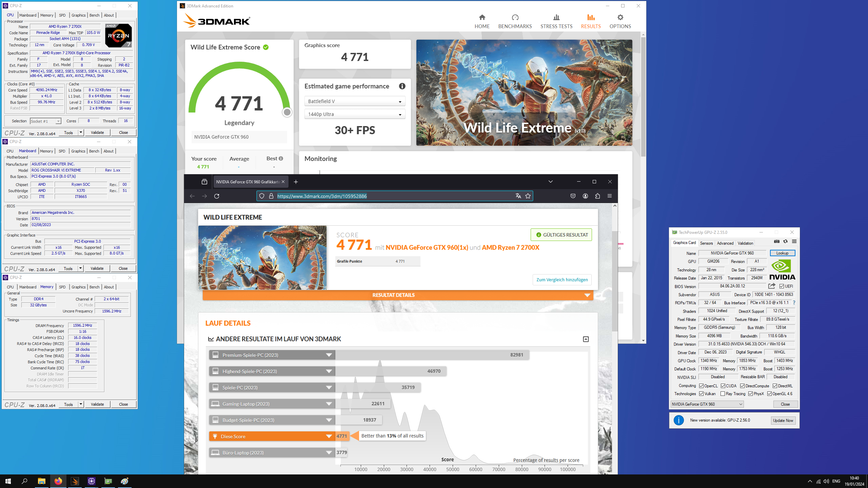The width and height of the screenshot is (868, 488).
Task: Toggle the OpenGL 4.6 checkbox in GPU-Z
Action: point(769,394)
